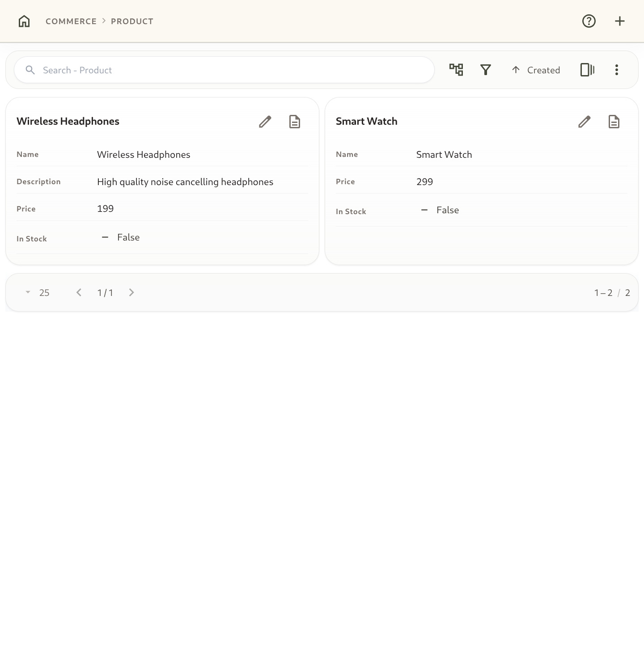Open the filter funnel icon
This screenshot has width=644, height=654.
486,70
